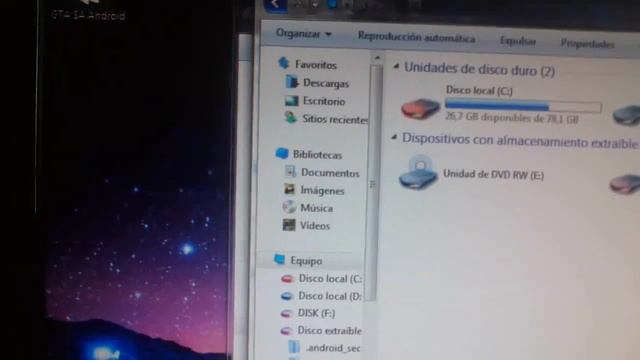Viewport: 640px width, 360px height.
Task: Select Favoritos in the navigation pane
Action: [316, 64]
